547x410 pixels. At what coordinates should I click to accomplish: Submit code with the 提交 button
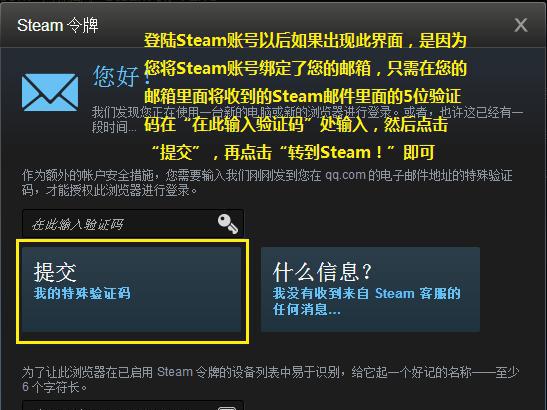click(x=132, y=289)
